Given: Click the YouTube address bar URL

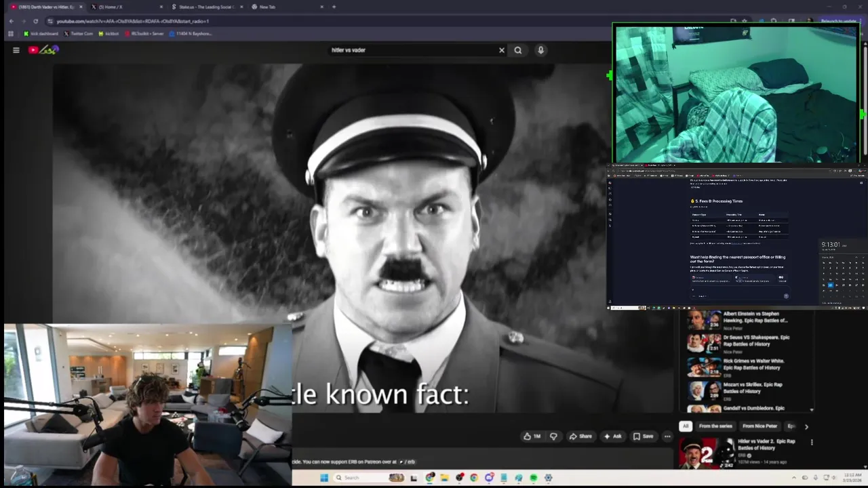Looking at the screenshot, I should (x=133, y=21).
